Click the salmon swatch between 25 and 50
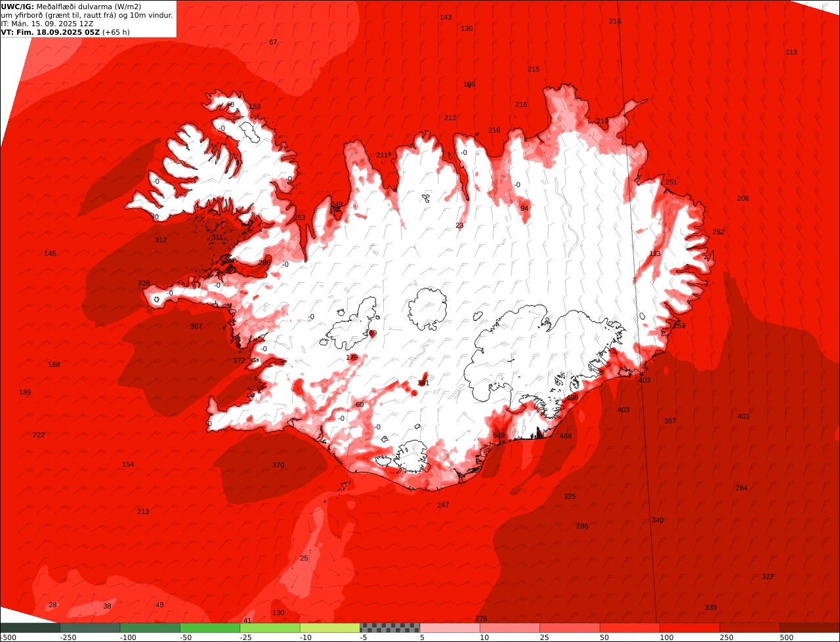This screenshot has width=840, height=642. click(x=570, y=628)
